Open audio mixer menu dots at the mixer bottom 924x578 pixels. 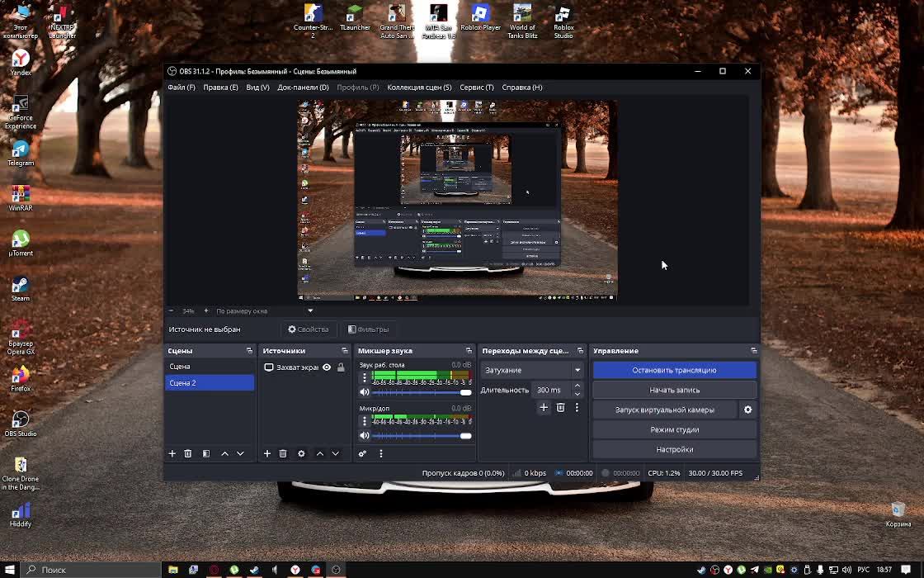pyautogui.click(x=380, y=453)
